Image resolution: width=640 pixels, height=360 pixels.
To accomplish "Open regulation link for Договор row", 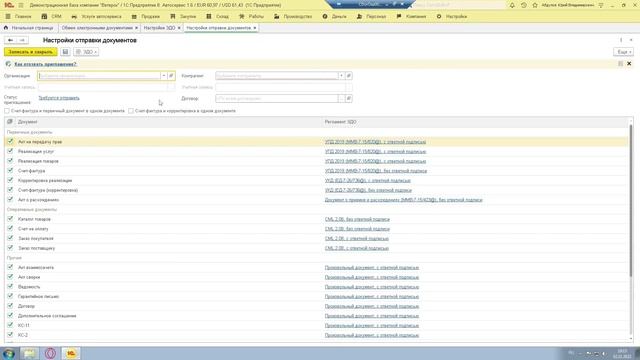I will click(372, 306).
